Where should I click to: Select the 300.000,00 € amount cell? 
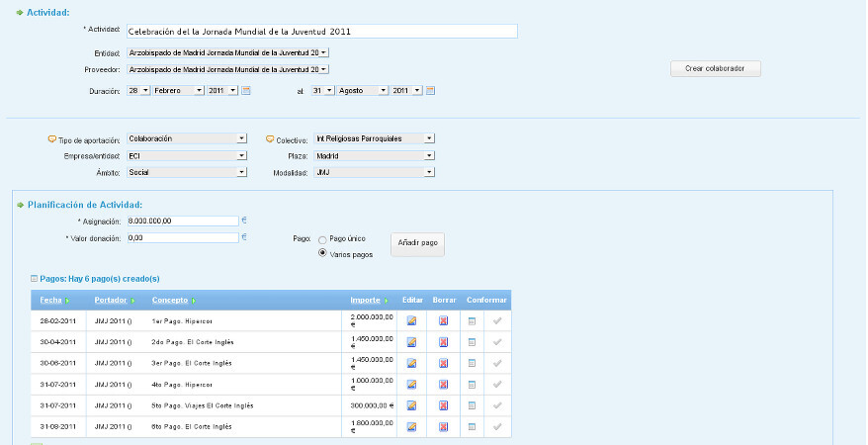[369, 405]
